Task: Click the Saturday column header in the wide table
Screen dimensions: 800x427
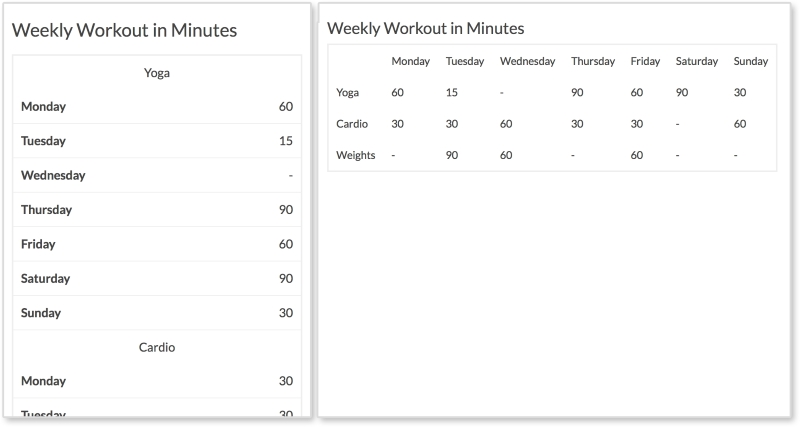Action: (x=697, y=61)
